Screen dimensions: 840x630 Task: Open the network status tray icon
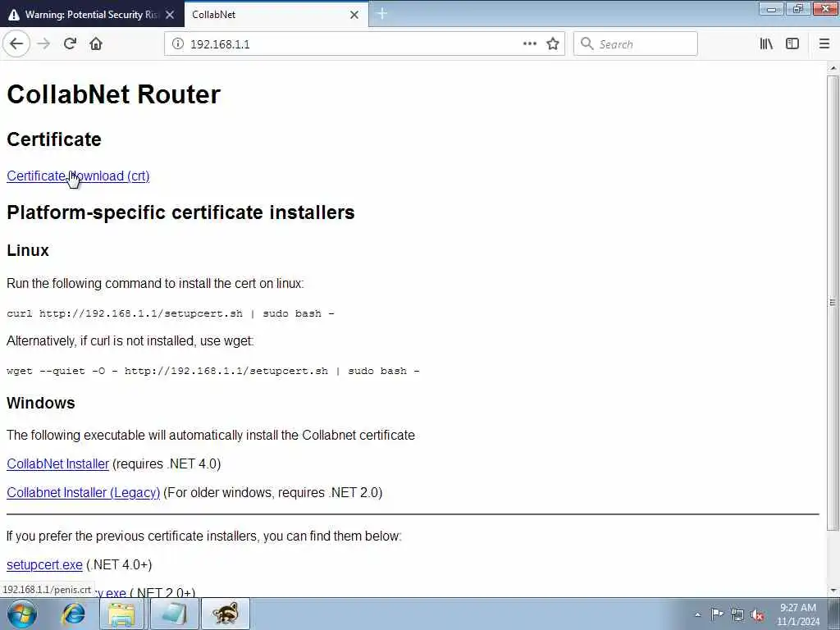point(737,614)
